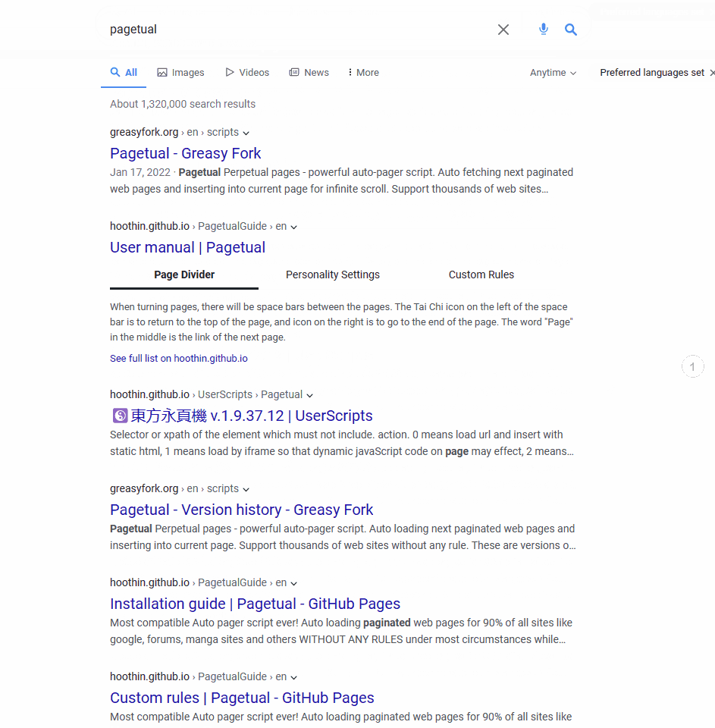This screenshot has height=728, width=715.
Task: Clear the search box with the X icon
Action: pyautogui.click(x=503, y=30)
